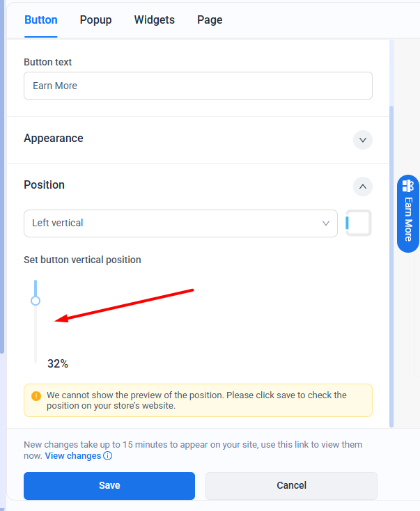Save the button settings
Screen dimensions: 420x511
click(x=109, y=485)
